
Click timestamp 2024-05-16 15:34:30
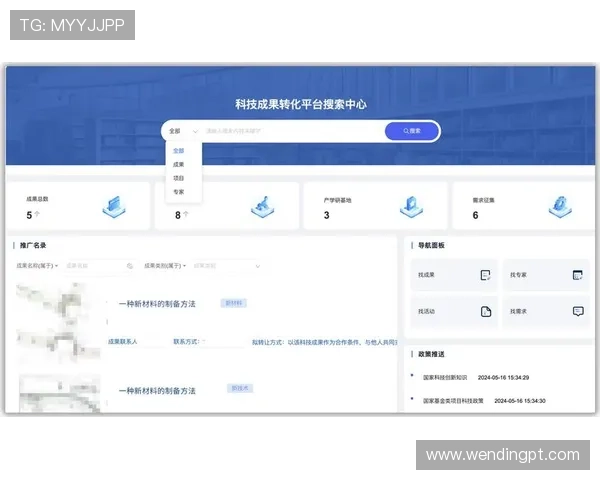coord(520,401)
